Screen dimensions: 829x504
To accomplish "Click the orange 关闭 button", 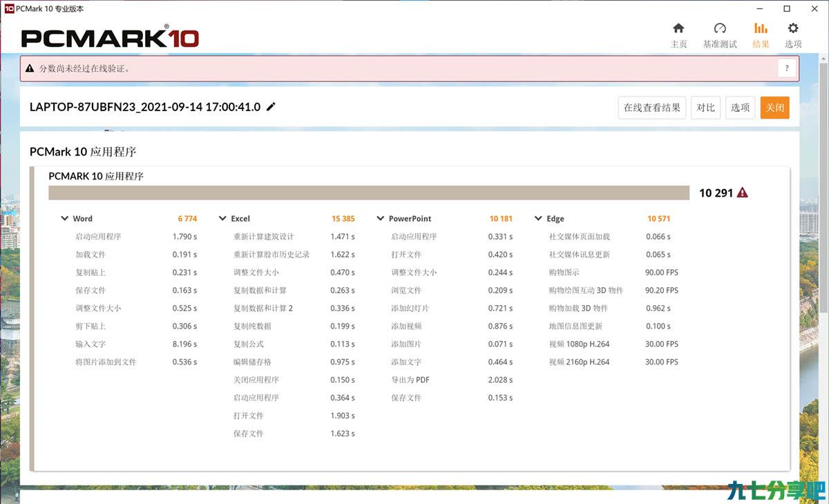I will pyautogui.click(x=775, y=108).
